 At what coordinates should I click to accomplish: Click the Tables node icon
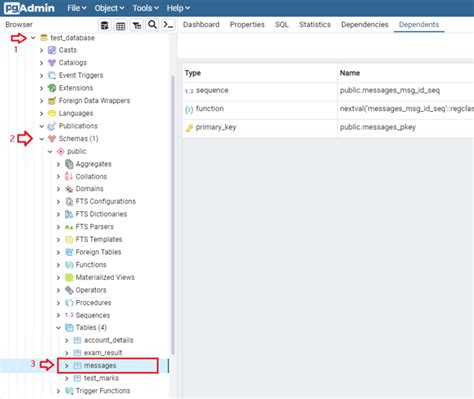point(69,328)
